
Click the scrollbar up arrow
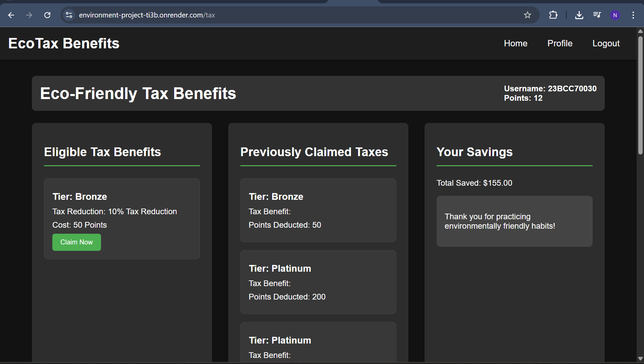click(x=640, y=31)
